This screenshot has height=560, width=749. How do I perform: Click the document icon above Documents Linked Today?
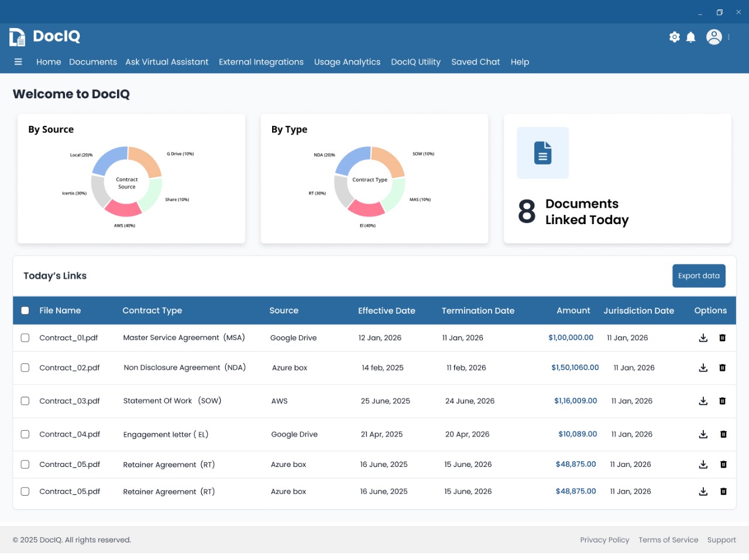point(542,153)
